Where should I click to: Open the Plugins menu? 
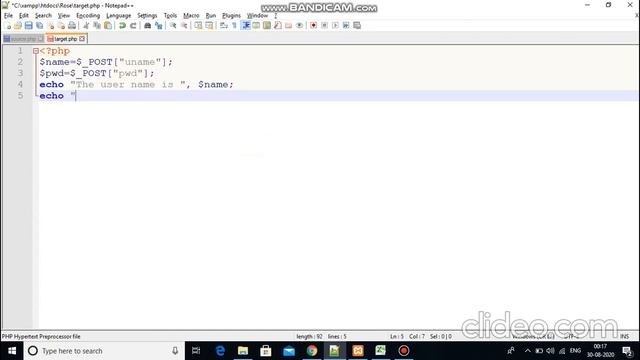[x=231, y=16]
